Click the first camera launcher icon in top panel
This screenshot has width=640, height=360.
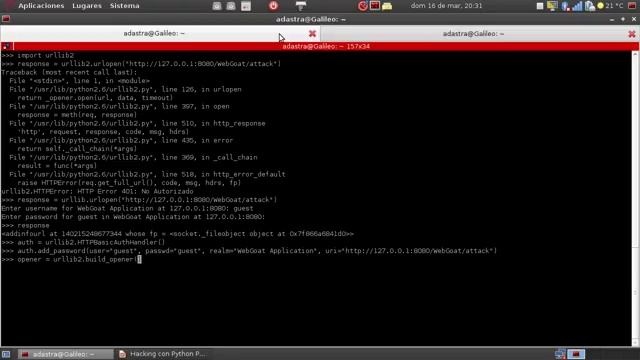pos(217,6)
